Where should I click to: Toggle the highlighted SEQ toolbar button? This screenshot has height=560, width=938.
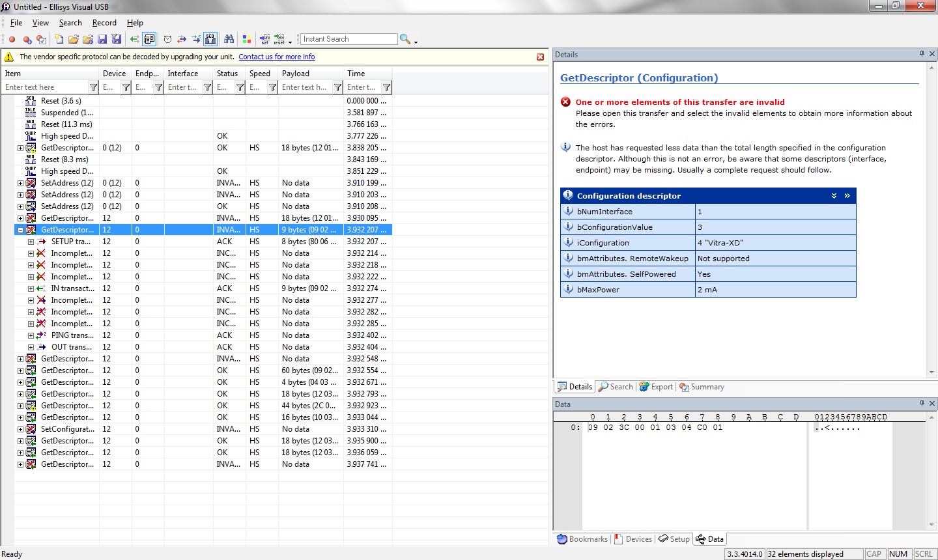pos(210,40)
